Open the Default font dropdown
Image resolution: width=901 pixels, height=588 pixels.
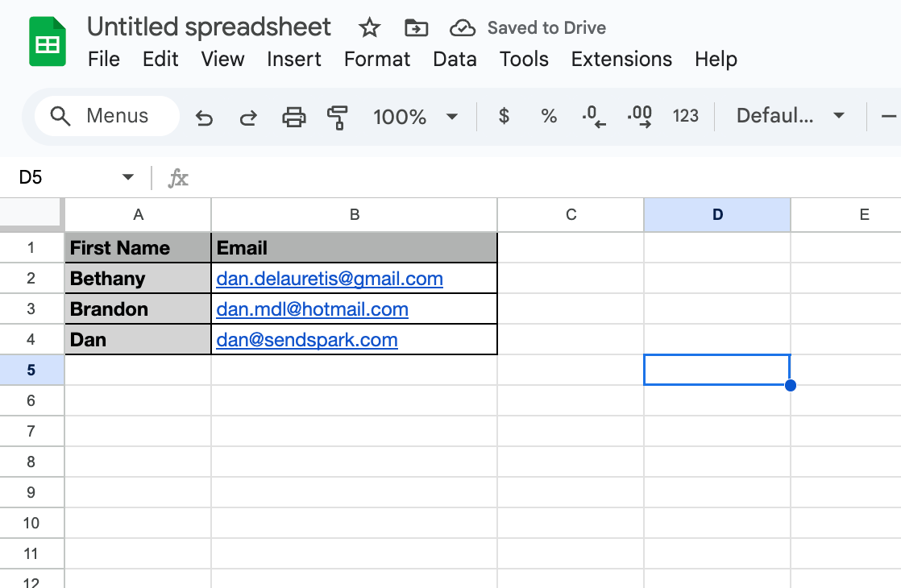click(790, 116)
